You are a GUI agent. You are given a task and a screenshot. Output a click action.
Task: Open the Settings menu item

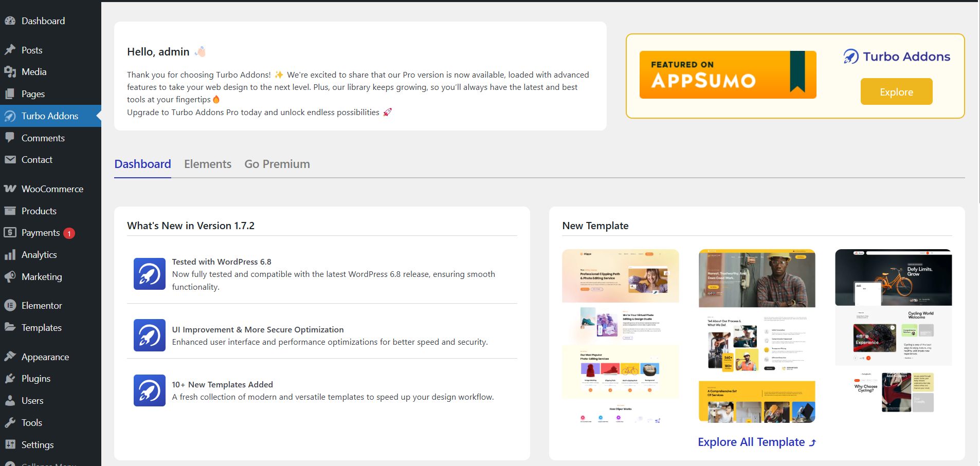tap(50, 445)
